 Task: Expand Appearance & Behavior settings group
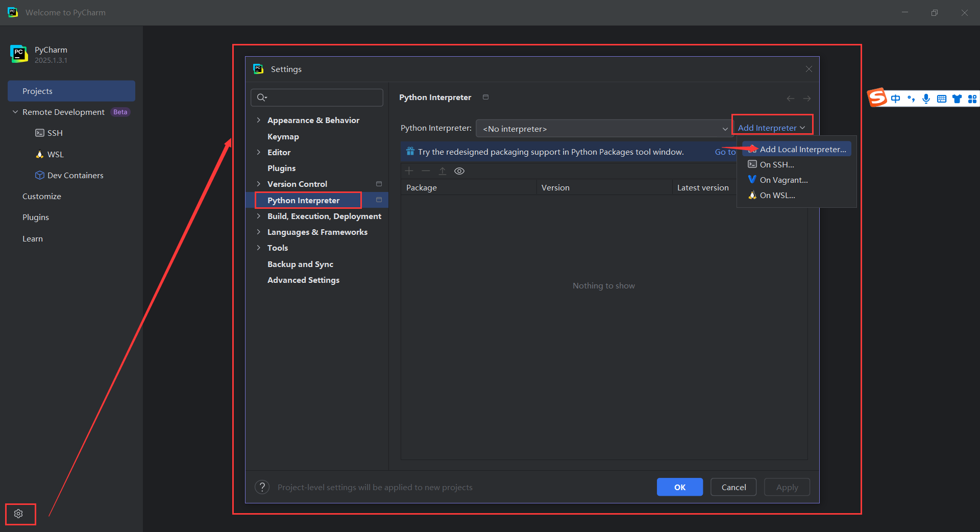[x=259, y=120]
